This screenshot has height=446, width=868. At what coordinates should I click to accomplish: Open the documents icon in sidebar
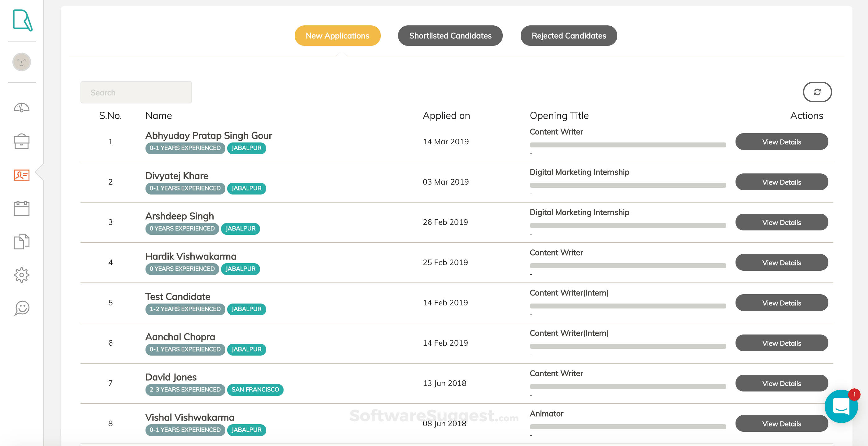click(x=22, y=241)
